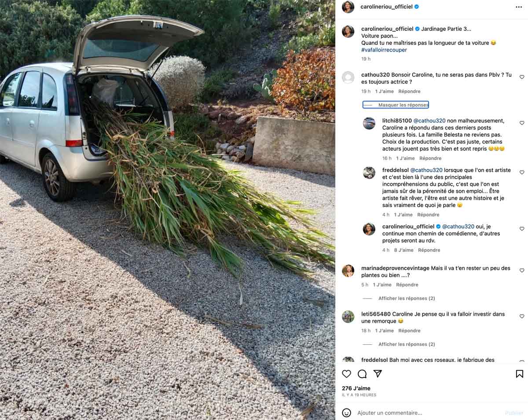528x420 pixels.
Task: Expand replies under marinadeprovencevintage's comment
Action: click(x=407, y=298)
